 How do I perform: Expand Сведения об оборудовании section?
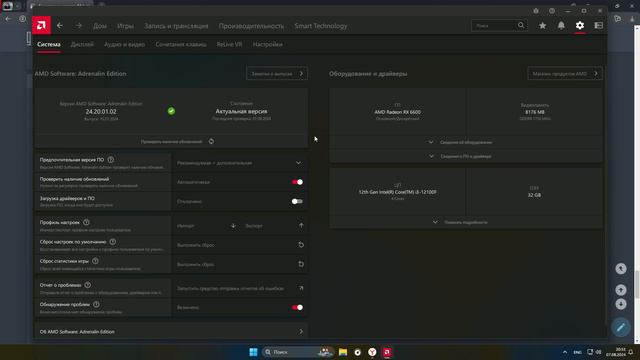click(x=466, y=142)
